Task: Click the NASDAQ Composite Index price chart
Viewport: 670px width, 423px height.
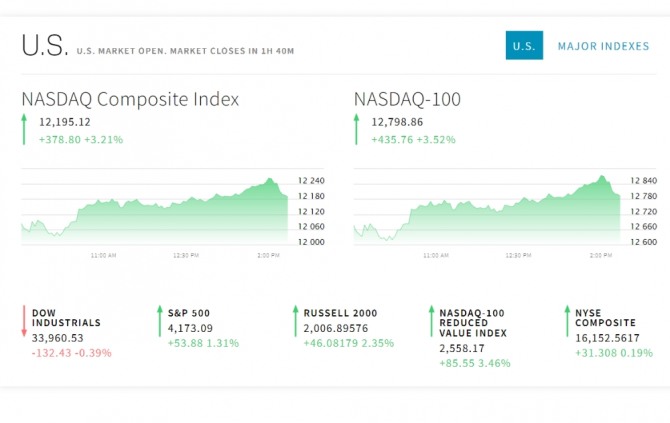Action: pos(155,212)
